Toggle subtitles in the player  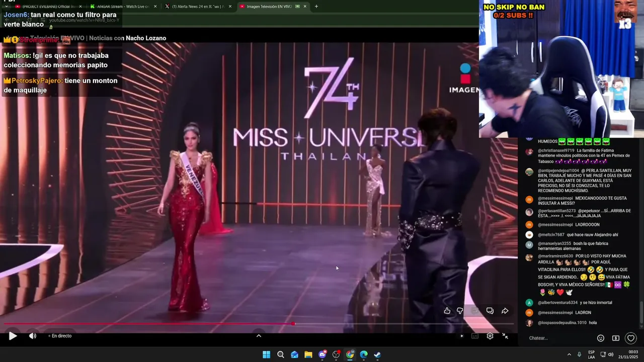[x=474, y=336]
